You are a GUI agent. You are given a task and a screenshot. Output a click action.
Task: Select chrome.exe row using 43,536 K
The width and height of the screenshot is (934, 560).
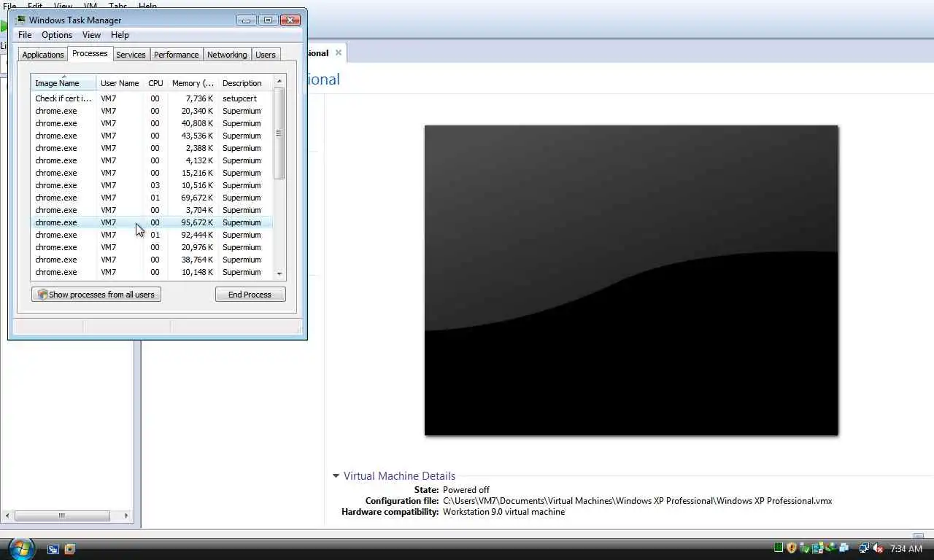pos(152,136)
